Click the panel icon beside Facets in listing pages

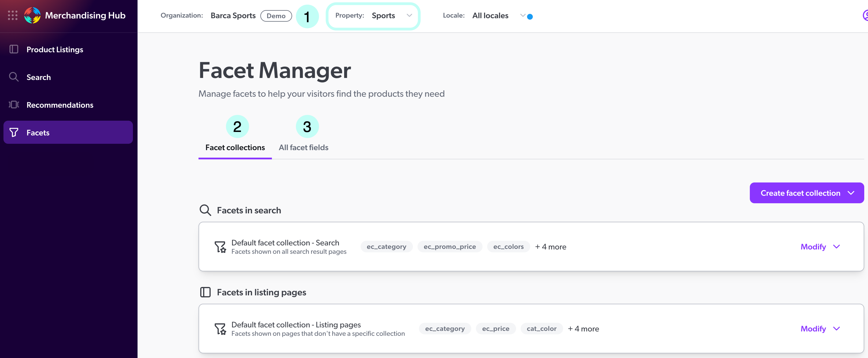tap(205, 292)
